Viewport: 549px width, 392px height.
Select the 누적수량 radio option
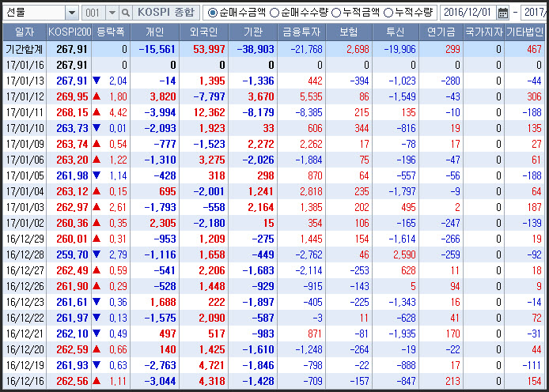pyautogui.click(x=388, y=13)
